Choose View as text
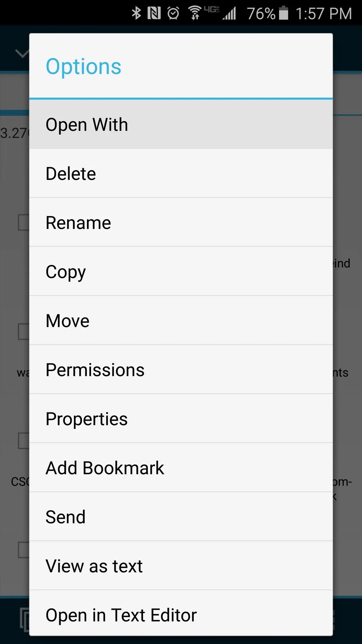Screen dimensions: 362x644 point(181,566)
